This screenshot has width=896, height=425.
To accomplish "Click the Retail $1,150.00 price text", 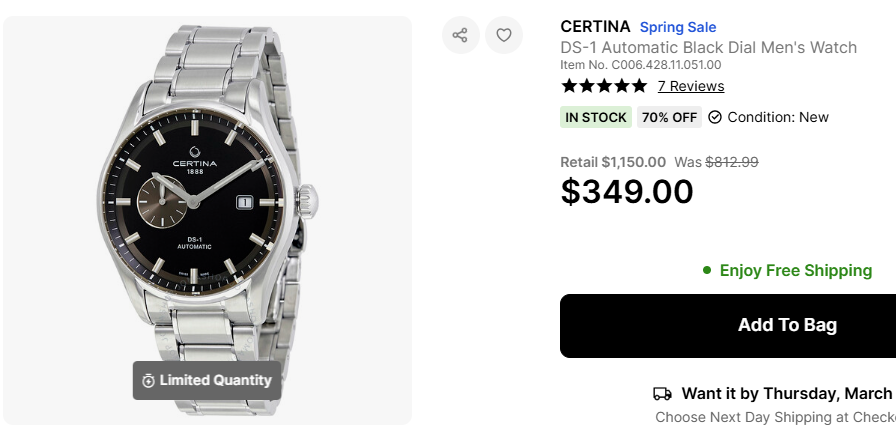I will pyautogui.click(x=613, y=161).
